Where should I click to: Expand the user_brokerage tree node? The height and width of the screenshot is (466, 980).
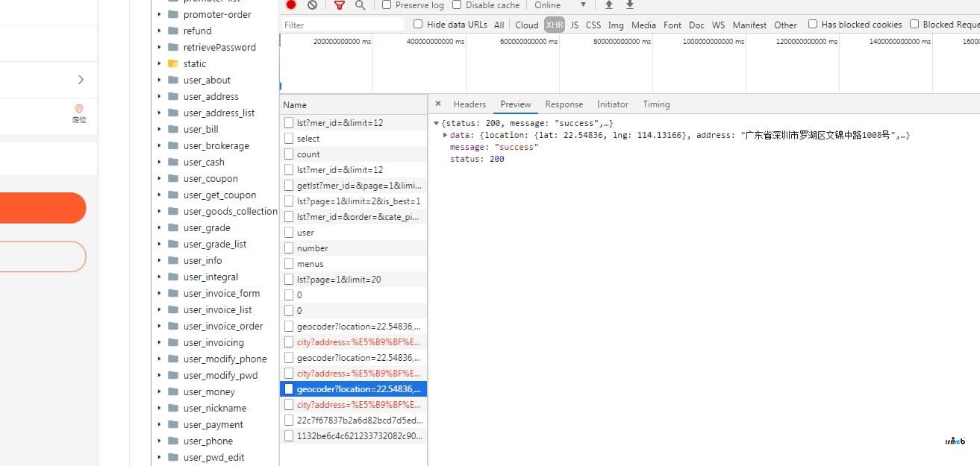pos(159,145)
